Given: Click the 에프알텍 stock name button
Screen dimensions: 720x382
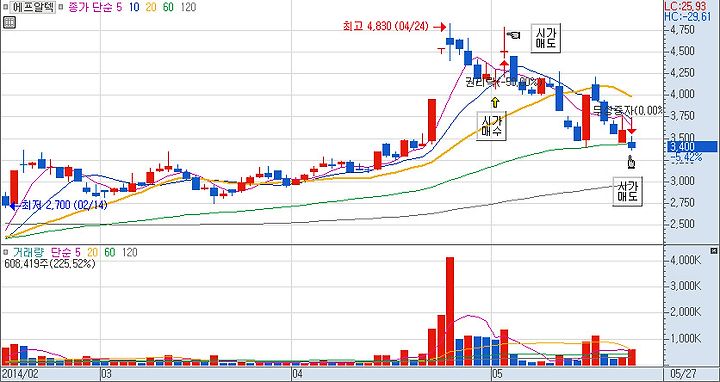Looking at the screenshot, I should tap(33, 7).
